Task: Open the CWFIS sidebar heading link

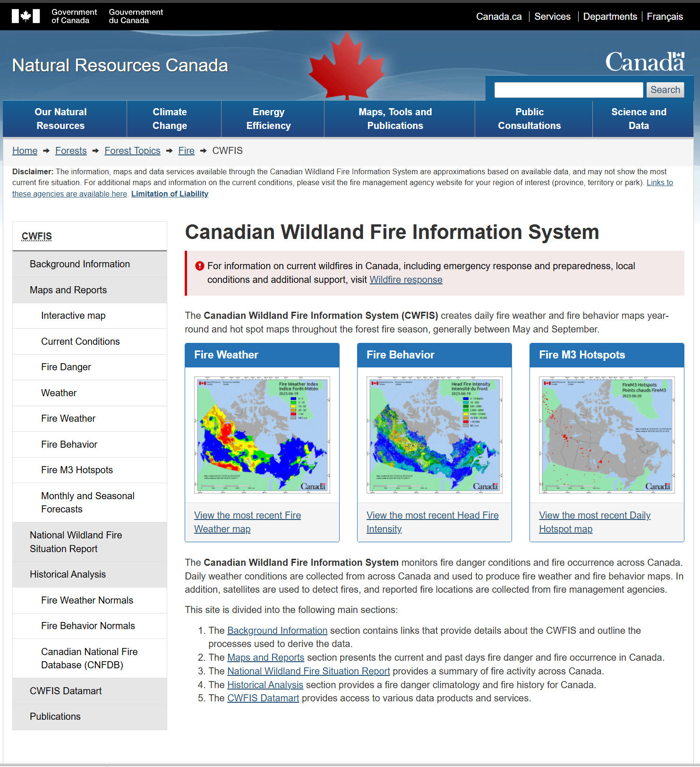Action: [37, 236]
